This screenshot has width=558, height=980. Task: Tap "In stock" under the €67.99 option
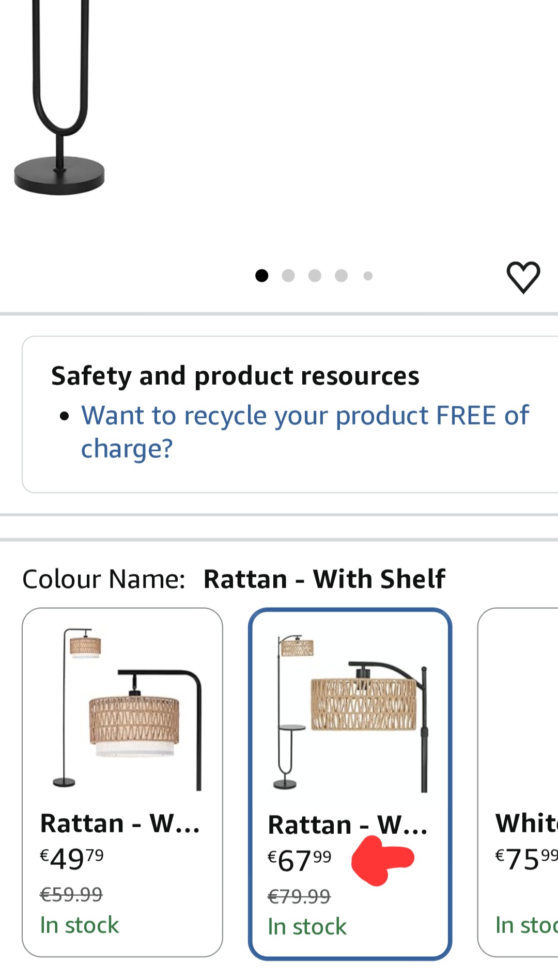307,927
